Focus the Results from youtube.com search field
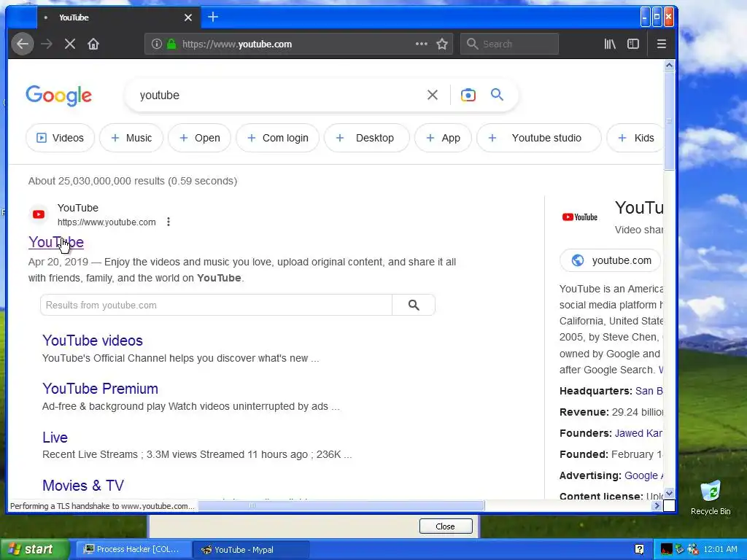Viewport: 747px width, 560px height. click(x=216, y=306)
